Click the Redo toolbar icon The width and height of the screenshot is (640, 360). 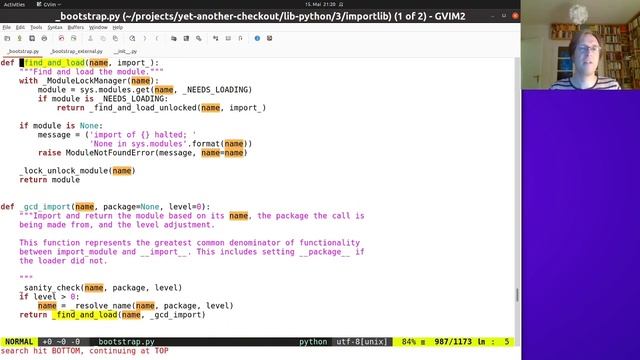point(73,38)
